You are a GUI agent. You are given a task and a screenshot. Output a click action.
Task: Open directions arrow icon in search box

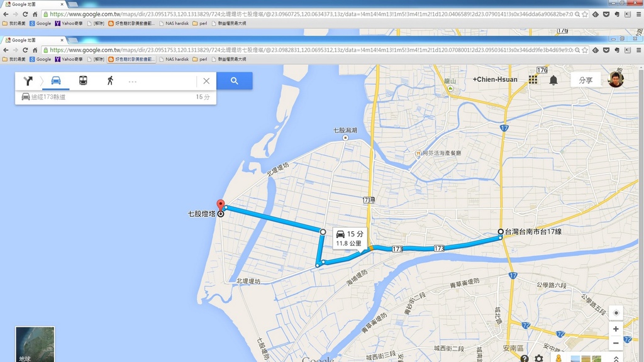(x=28, y=81)
